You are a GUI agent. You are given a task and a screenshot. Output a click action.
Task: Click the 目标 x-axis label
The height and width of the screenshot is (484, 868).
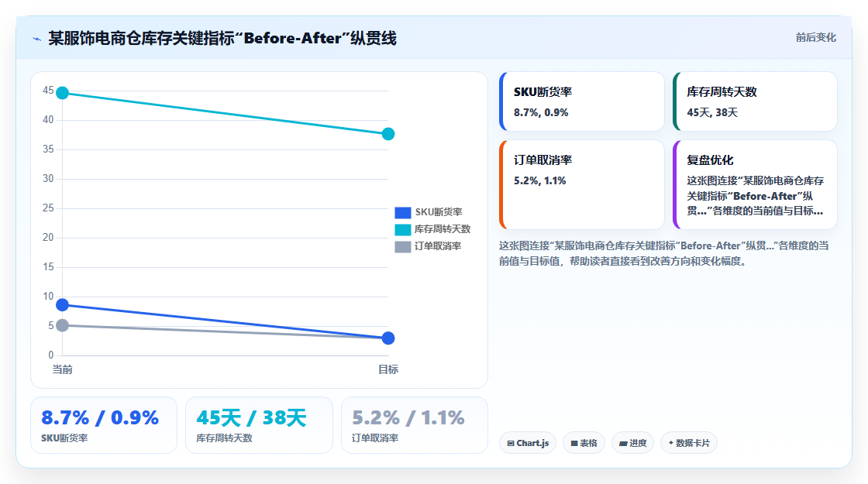388,369
